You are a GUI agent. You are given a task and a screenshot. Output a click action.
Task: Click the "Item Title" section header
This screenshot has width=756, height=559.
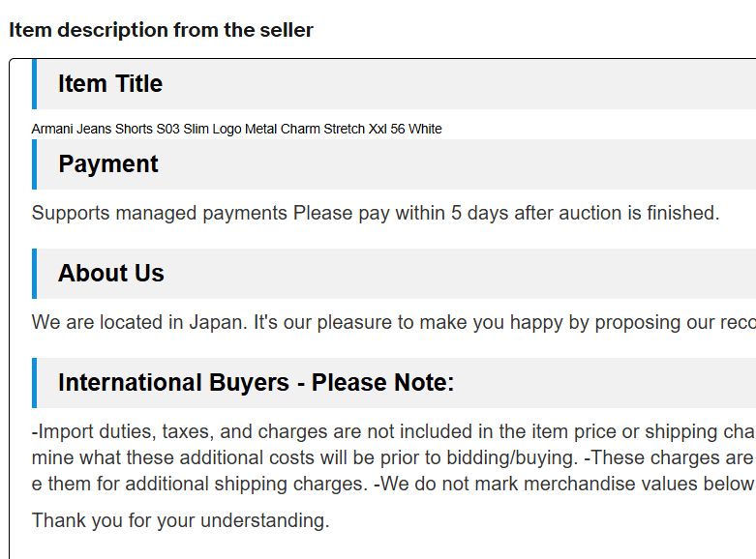(110, 84)
